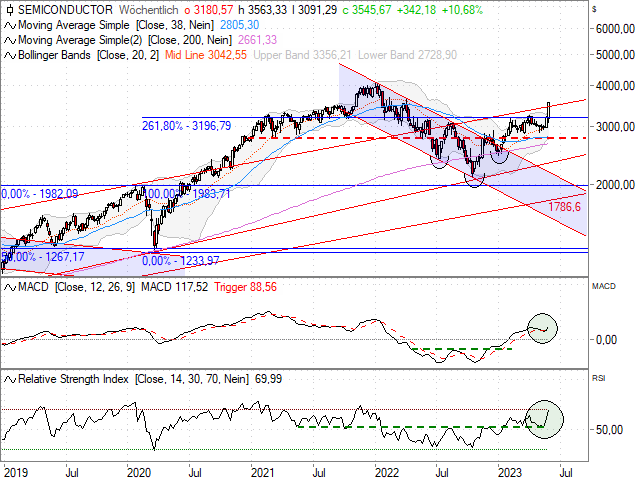Viewport: 640px width, 480px height.
Task: Click the red price label 1786,6
Action: [564, 207]
